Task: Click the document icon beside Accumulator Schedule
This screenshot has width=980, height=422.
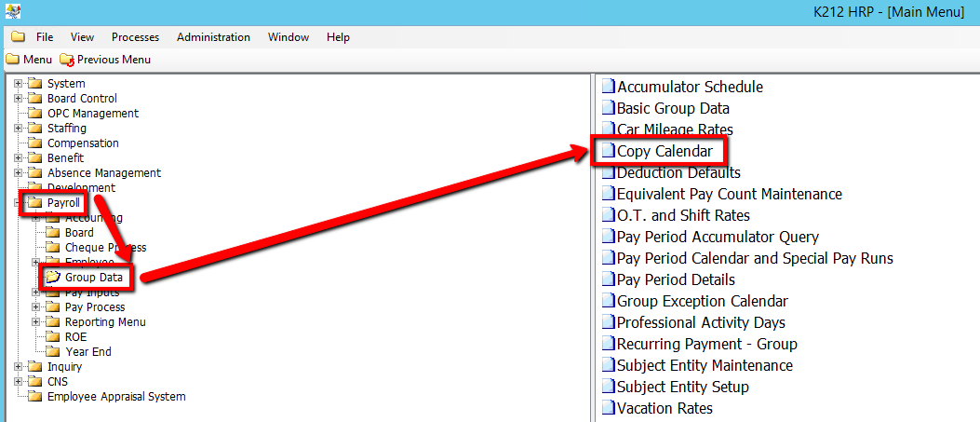Action: pyautogui.click(x=608, y=87)
